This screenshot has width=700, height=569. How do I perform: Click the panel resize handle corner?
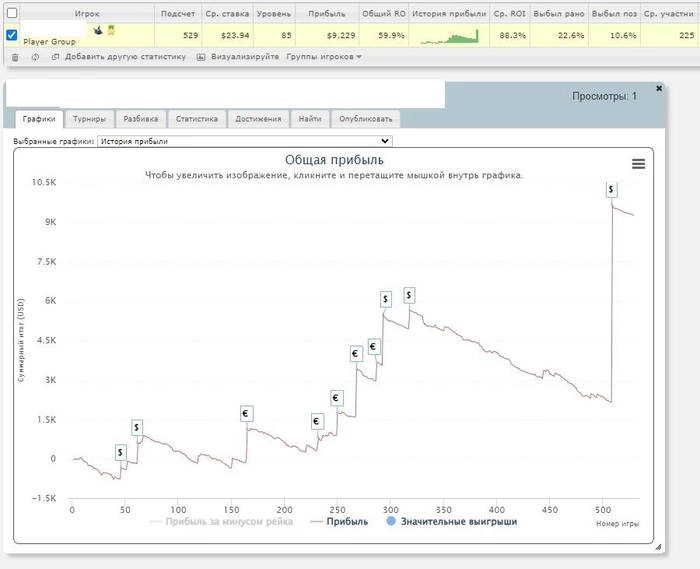coord(658,547)
